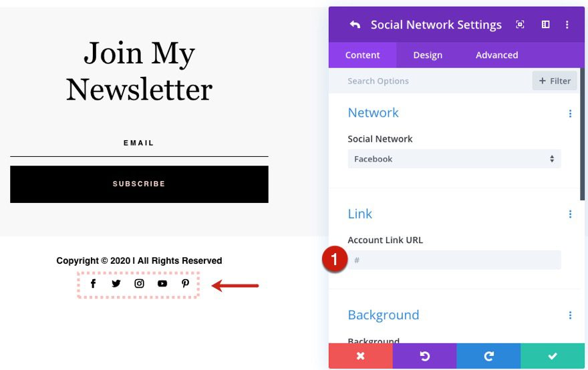This screenshot has height=370, width=588.
Task: Open Network section options menu dots
Action: coord(570,114)
